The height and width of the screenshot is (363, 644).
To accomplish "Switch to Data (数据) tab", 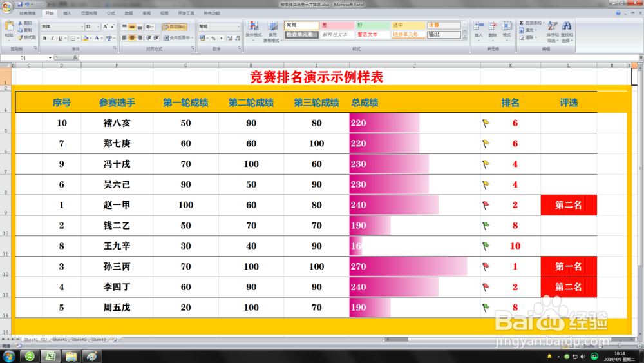I will click(129, 14).
